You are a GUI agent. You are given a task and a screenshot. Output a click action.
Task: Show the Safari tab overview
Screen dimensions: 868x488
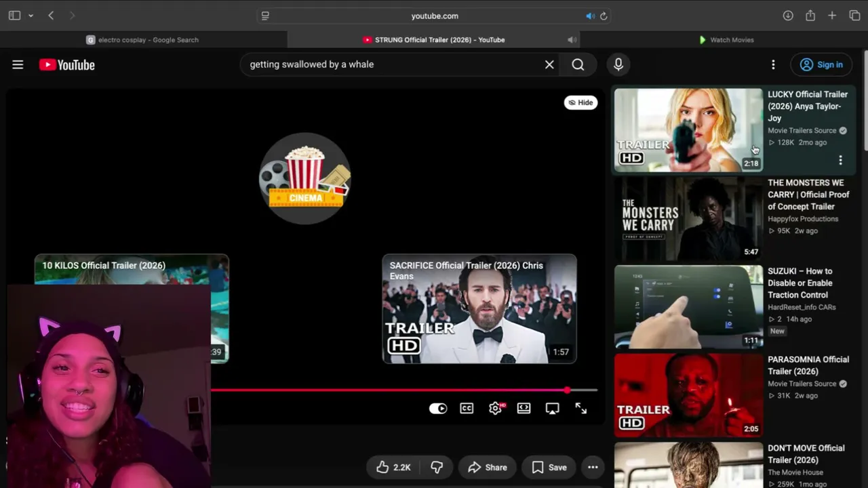(x=854, y=16)
